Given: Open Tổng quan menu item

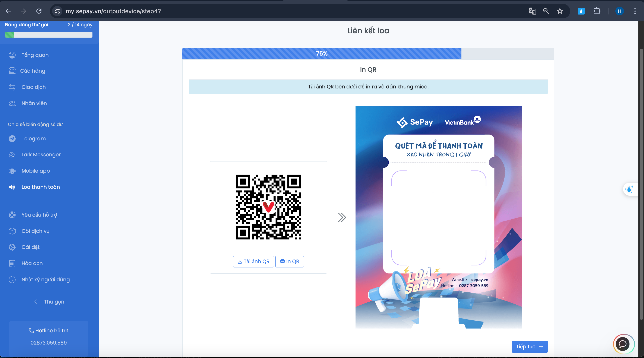Looking at the screenshot, I should pyautogui.click(x=35, y=55).
